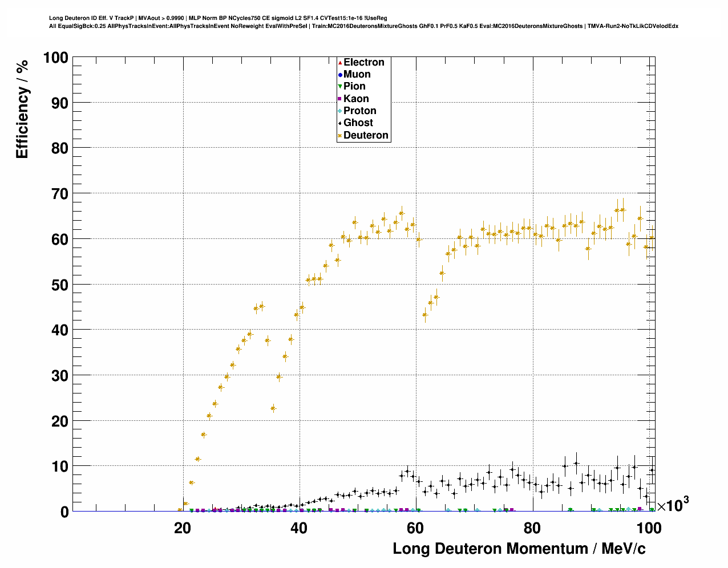This screenshot has width=728, height=568.
Task: Click the y-axis tick label '0'
Action: [64, 512]
